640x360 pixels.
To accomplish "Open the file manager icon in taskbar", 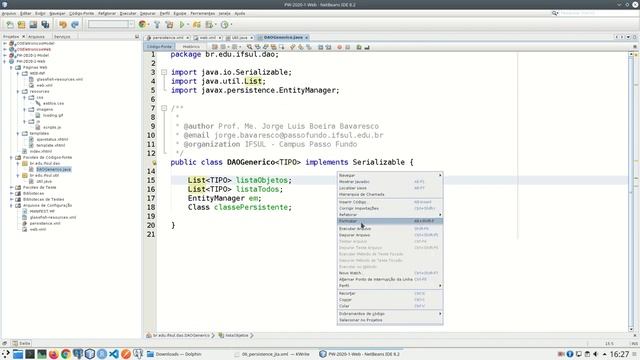I will (18, 354).
